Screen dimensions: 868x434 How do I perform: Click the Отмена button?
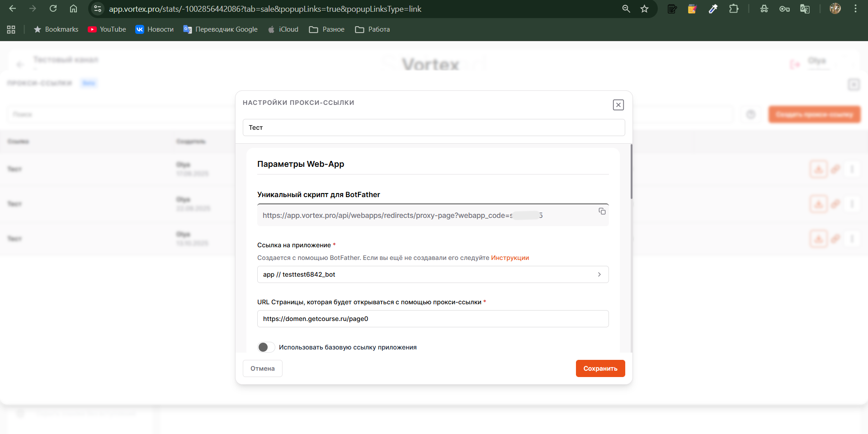[x=262, y=368]
